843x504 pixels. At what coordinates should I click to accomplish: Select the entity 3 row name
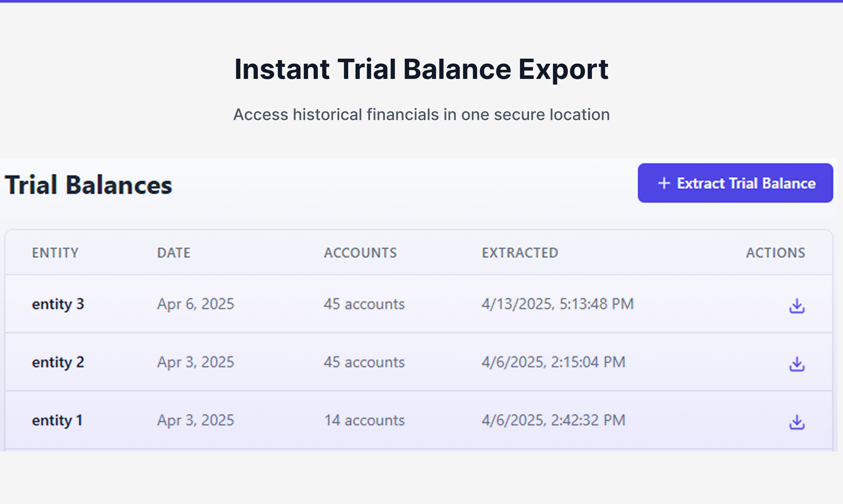(58, 304)
